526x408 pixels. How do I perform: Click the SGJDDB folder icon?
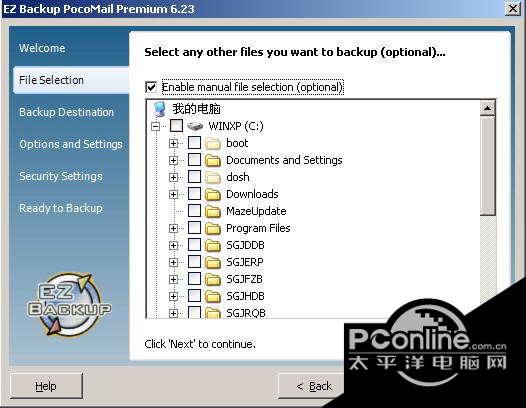213,246
